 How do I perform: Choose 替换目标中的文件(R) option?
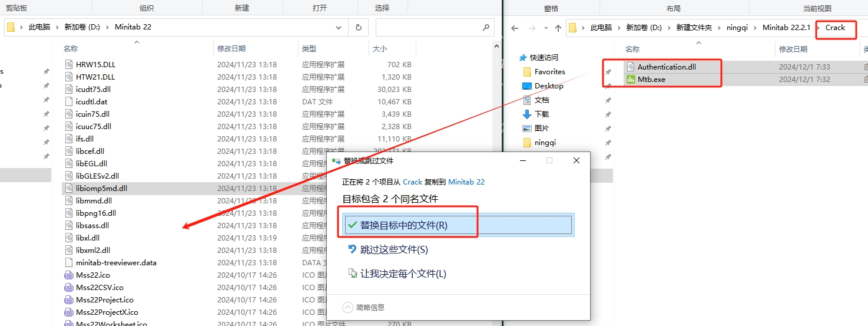(x=458, y=225)
